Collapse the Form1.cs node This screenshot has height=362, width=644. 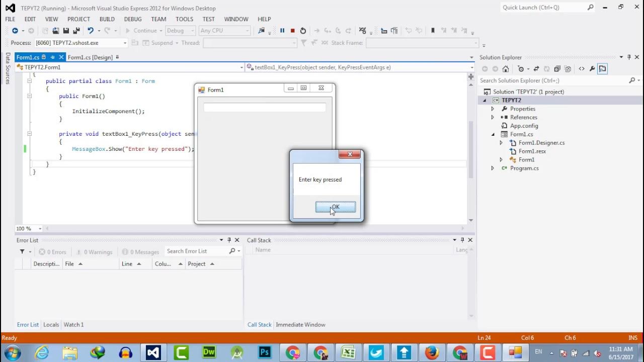tap(493, 135)
